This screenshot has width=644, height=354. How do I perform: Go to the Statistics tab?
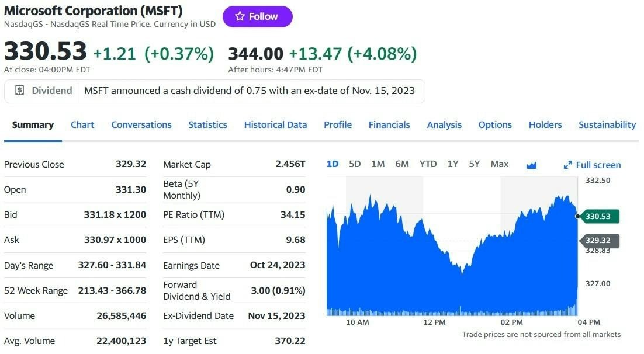207,124
